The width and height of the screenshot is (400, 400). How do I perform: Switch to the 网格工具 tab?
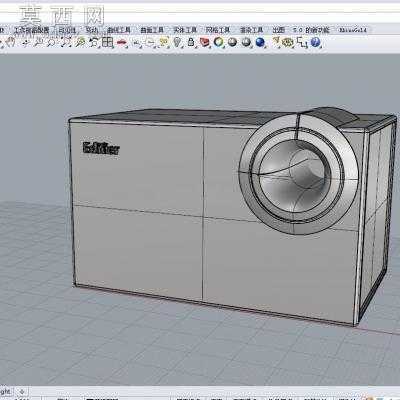(x=218, y=30)
